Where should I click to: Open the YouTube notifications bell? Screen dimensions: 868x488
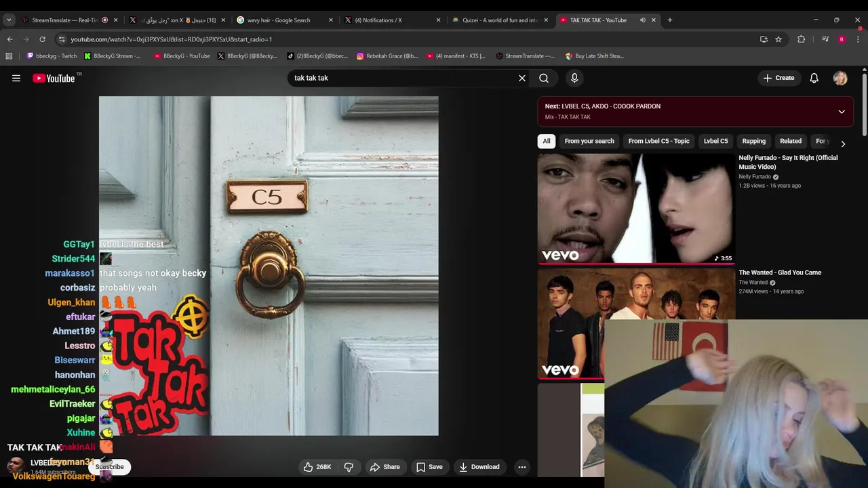click(x=814, y=78)
